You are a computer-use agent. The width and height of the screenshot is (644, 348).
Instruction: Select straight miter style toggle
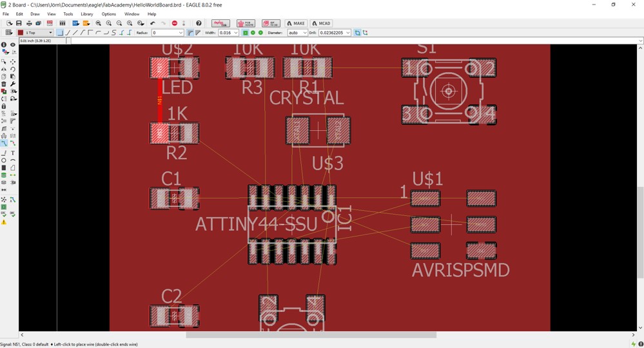click(x=198, y=32)
